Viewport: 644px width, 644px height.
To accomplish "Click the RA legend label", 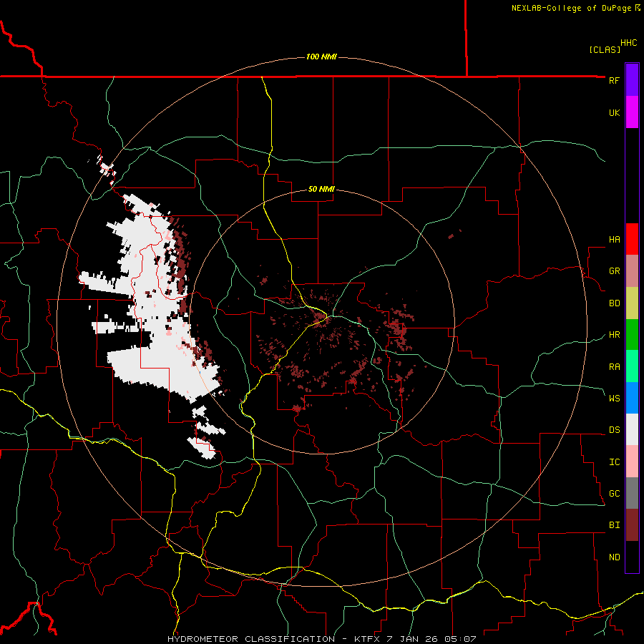I will 614,367.
